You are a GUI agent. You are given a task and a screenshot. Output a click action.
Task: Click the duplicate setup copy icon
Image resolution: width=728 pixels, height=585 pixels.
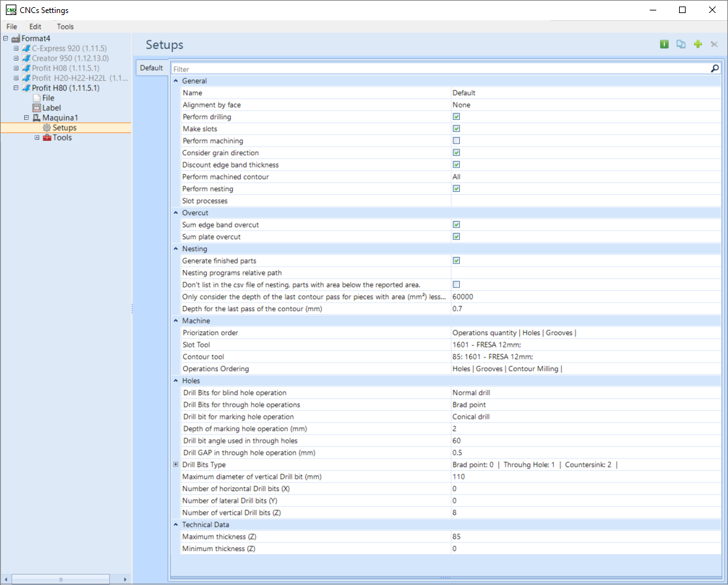[x=680, y=44]
